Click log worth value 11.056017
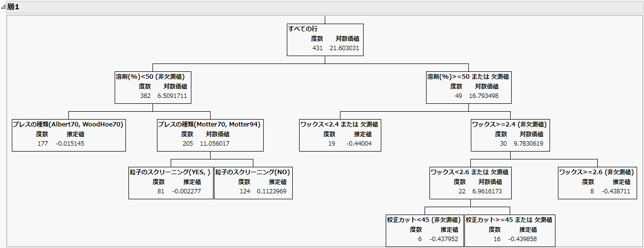 (215, 143)
